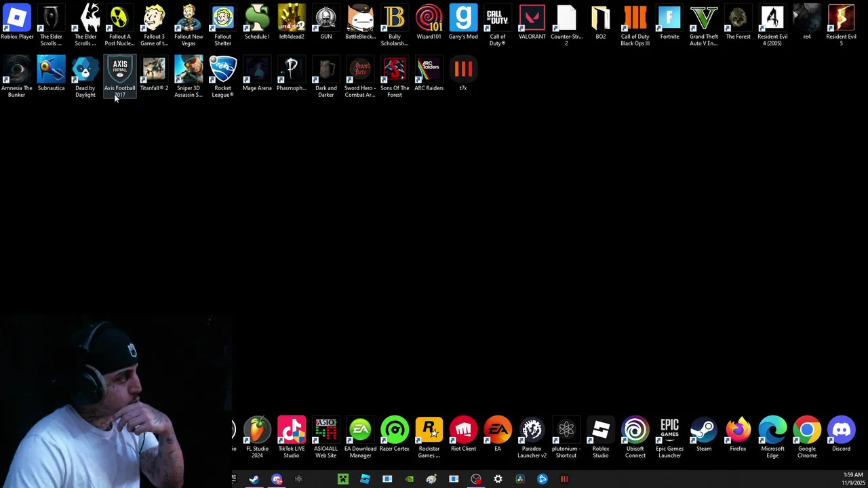This screenshot has height=488, width=868.
Task: Open the taskbar clock showing 1:59 AM
Action: click(852, 479)
